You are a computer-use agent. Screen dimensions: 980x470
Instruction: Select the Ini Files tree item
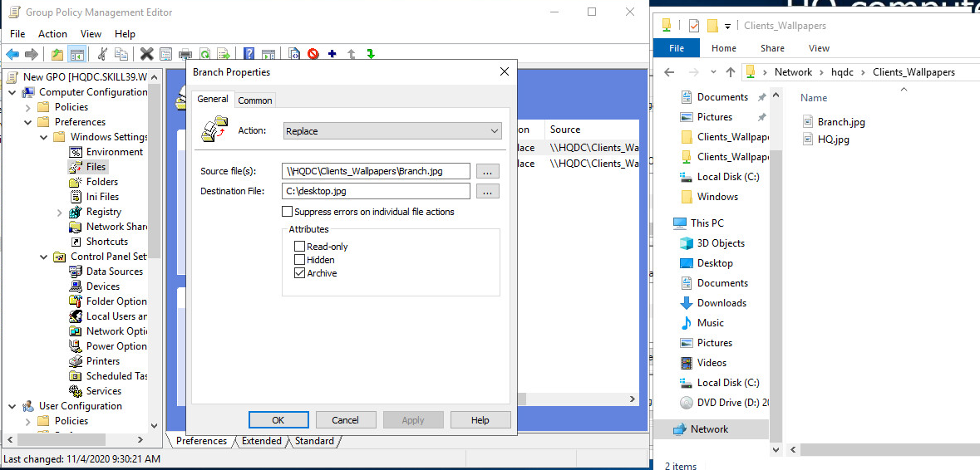[102, 197]
